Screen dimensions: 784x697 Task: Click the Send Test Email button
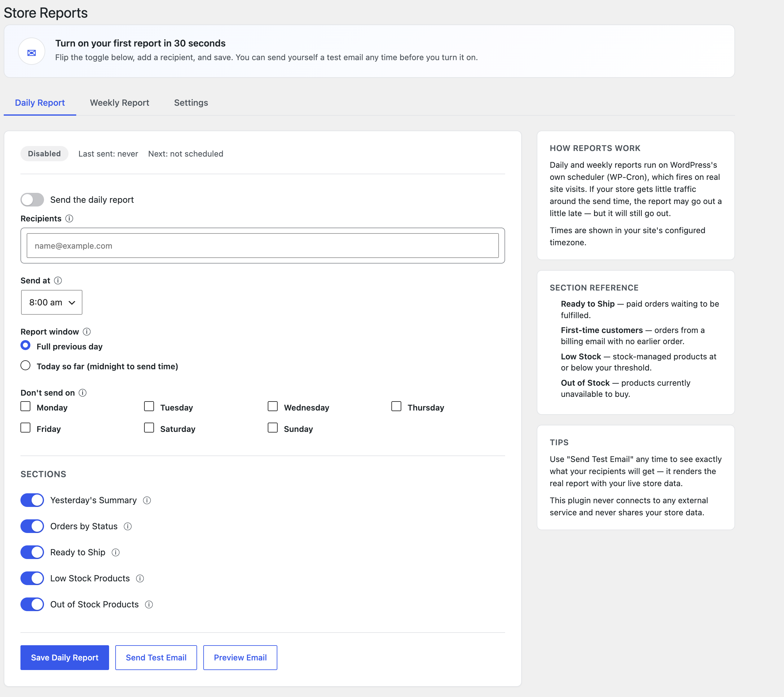156,658
